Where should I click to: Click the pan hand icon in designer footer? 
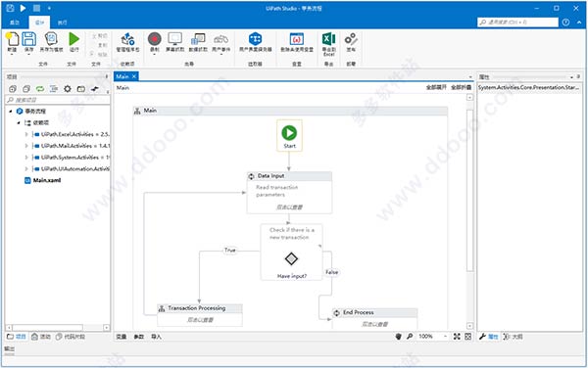pos(398,337)
